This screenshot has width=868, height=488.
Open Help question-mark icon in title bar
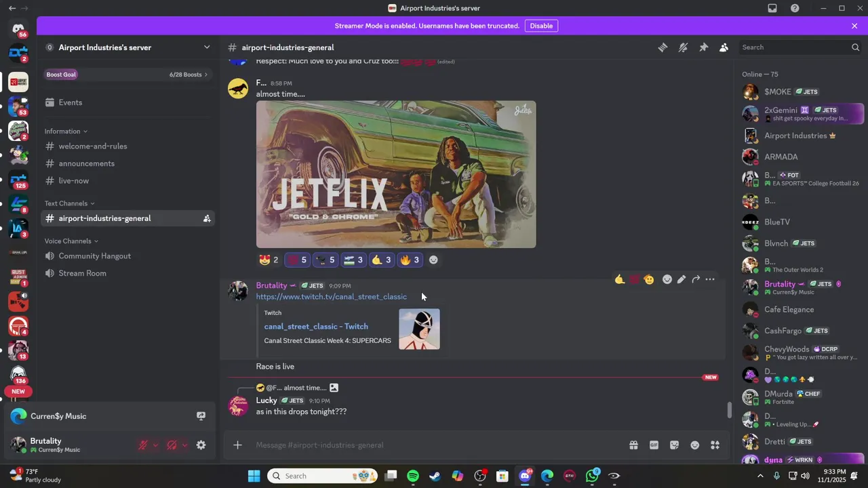coord(795,8)
